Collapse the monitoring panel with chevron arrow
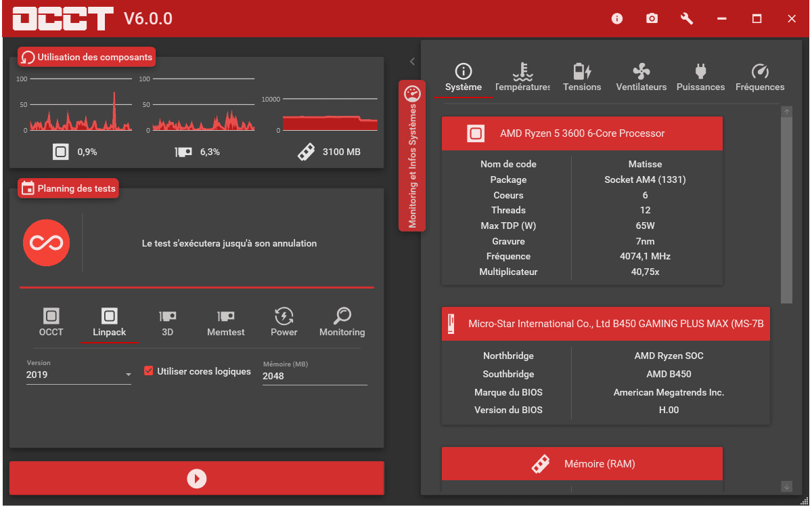The width and height of the screenshot is (812, 508). point(412,62)
